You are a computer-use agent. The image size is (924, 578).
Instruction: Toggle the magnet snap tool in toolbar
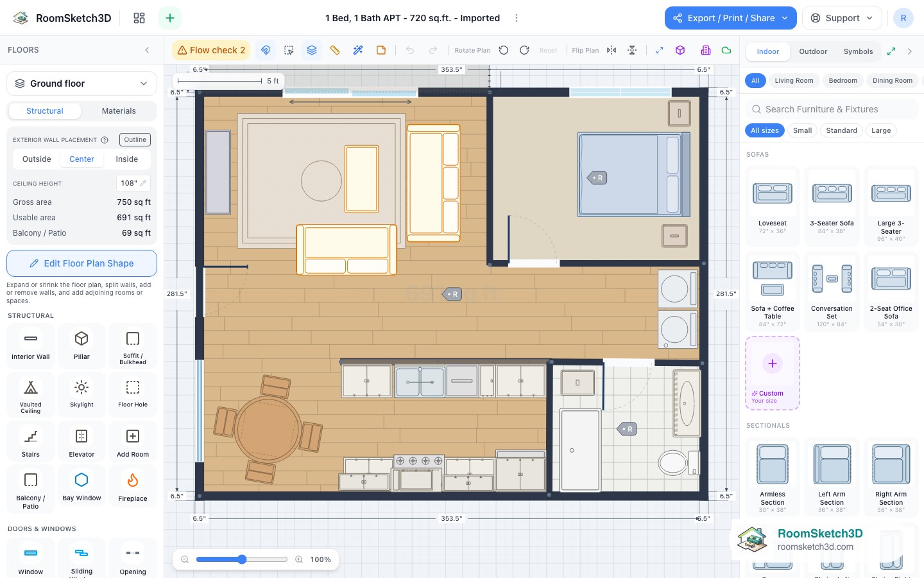tap(266, 50)
